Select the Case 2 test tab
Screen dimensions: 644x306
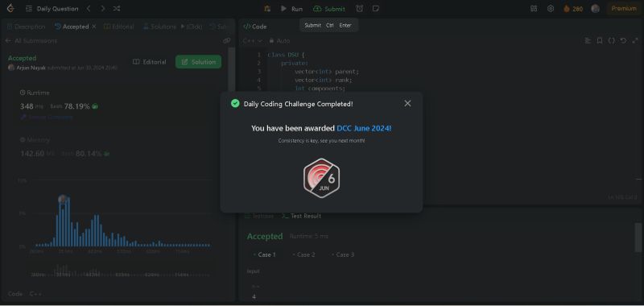pyautogui.click(x=303, y=254)
